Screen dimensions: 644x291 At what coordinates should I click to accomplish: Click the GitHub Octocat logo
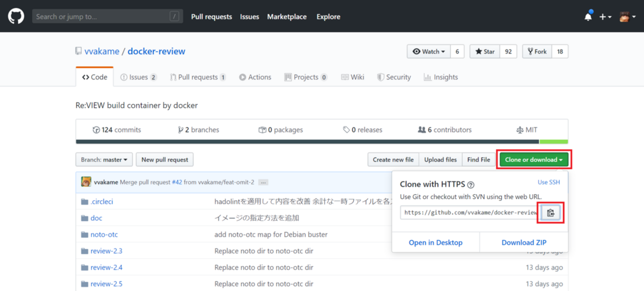[16, 16]
